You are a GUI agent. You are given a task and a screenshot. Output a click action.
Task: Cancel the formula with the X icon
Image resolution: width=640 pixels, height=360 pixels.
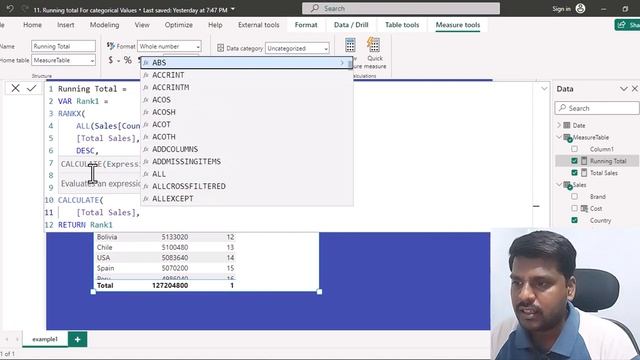[x=16, y=88]
